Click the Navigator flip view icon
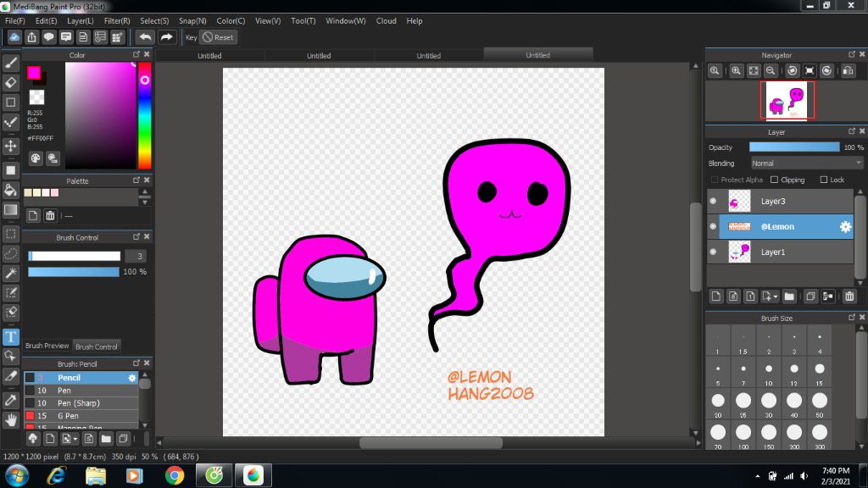This screenshot has width=868, height=488. coord(848,71)
